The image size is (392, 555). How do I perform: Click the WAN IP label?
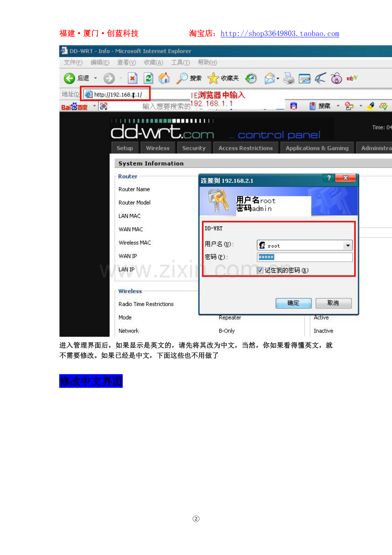[x=128, y=256]
